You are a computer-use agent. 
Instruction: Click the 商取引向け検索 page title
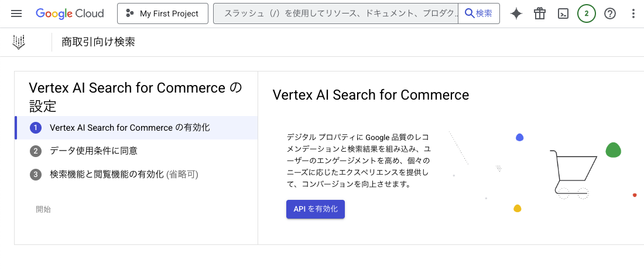pos(98,42)
